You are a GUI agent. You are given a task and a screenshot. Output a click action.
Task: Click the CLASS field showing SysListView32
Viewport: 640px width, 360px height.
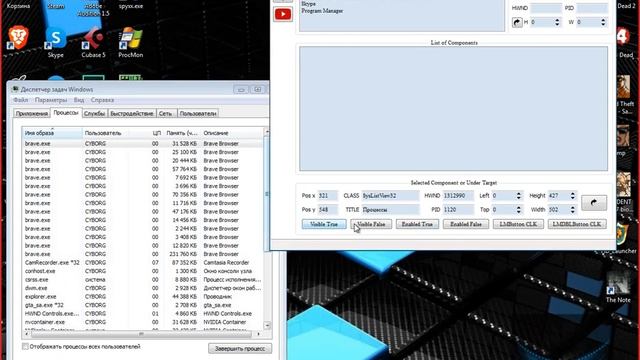click(390, 196)
